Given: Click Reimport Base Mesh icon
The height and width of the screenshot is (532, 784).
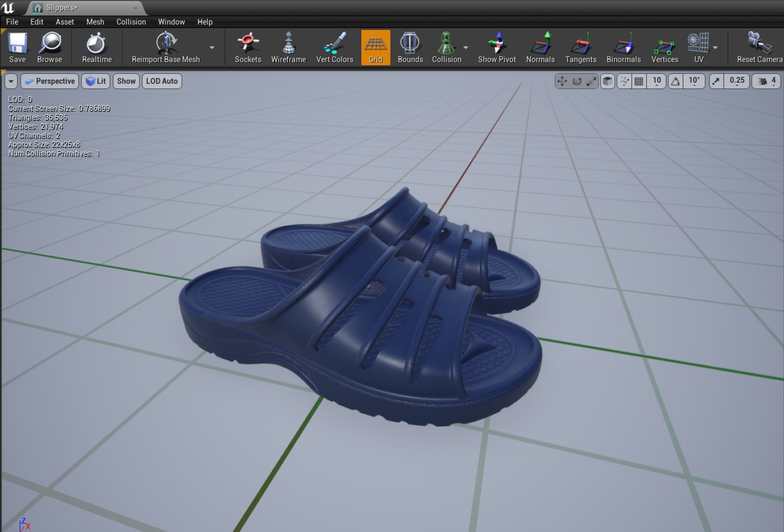Looking at the screenshot, I should pos(166,48).
